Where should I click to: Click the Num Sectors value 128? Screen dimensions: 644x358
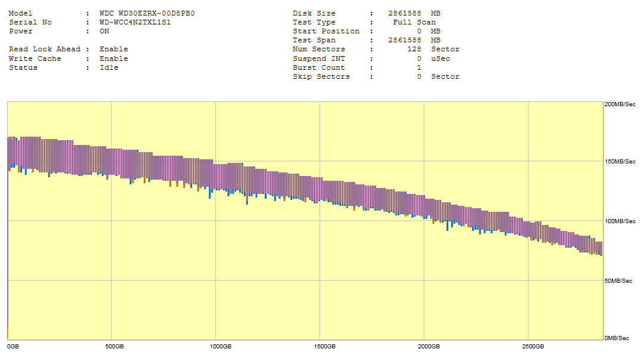pyautogui.click(x=414, y=49)
